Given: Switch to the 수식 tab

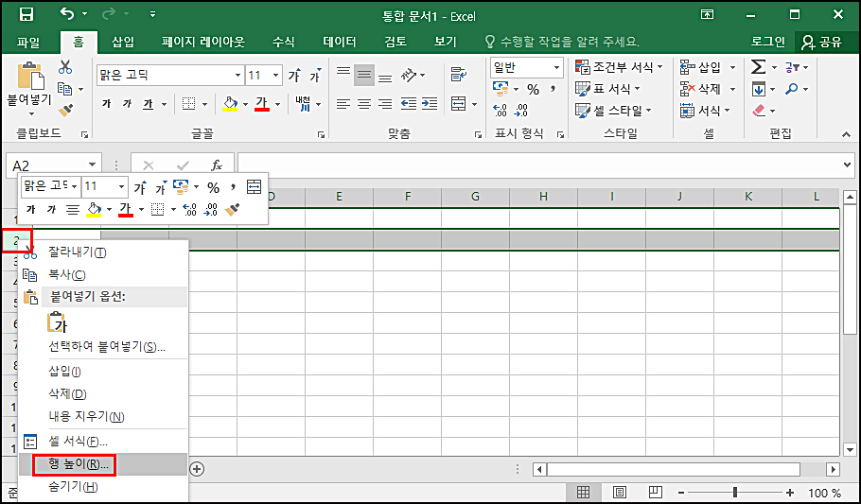Looking at the screenshot, I should coord(283,42).
